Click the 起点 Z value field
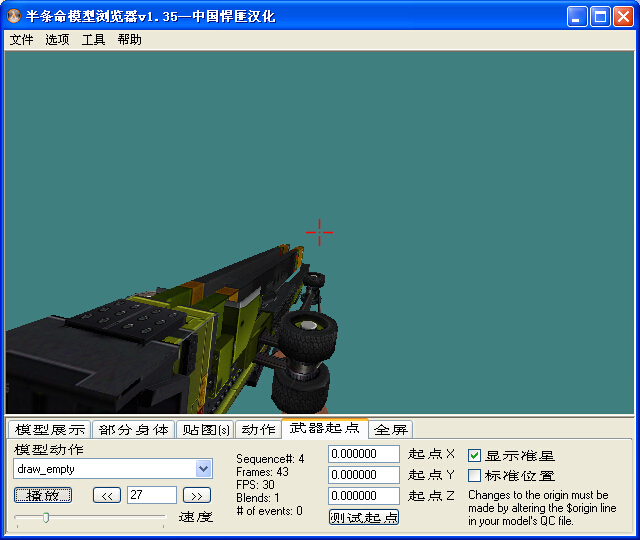The height and width of the screenshot is (540, 640). [x=364, y=496]
